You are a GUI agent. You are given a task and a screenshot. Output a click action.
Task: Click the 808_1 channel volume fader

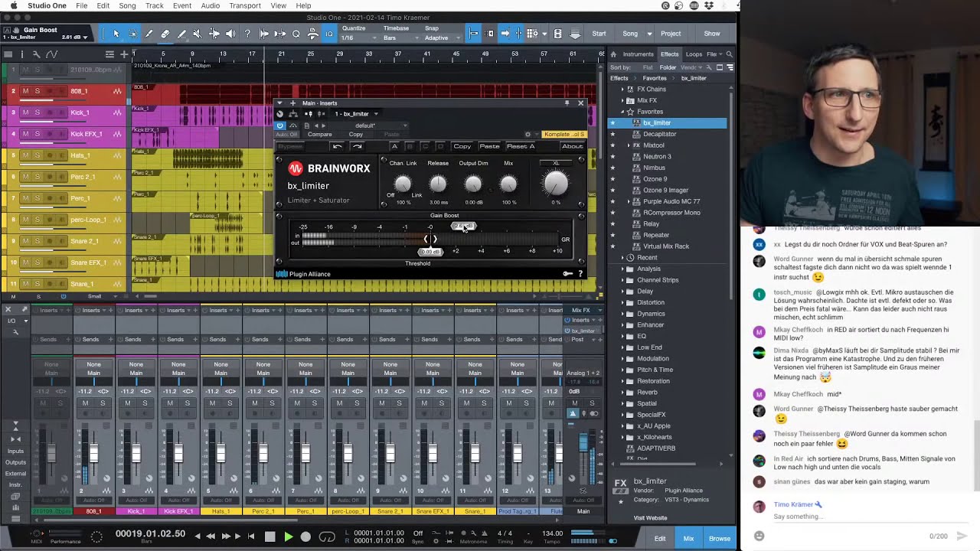coord(93,455)
